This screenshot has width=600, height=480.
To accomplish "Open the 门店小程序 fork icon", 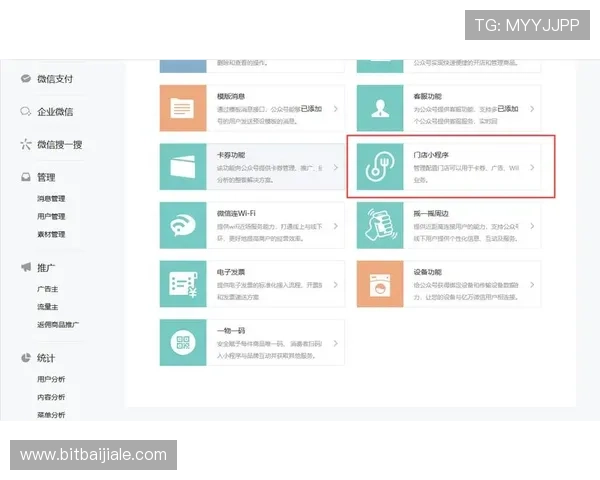I will click(380, 167).
